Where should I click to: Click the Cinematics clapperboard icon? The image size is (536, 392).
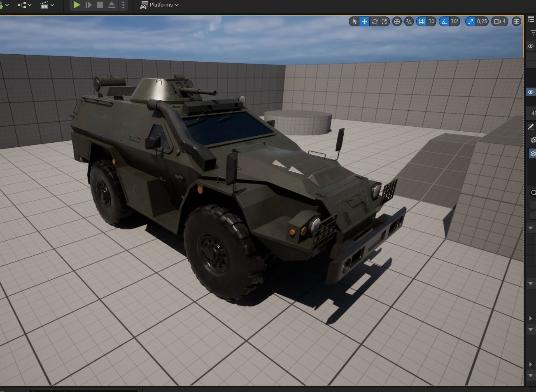click(x=44, y=5)
